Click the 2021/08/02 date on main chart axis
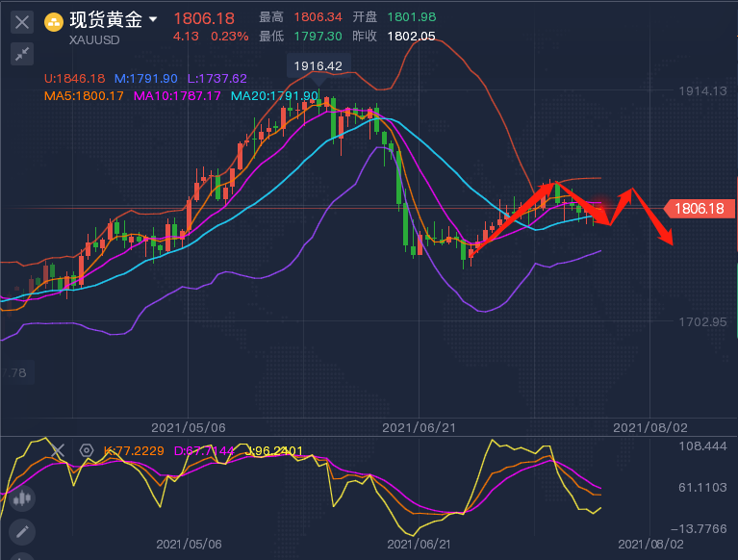This screenshot has width=738, height=560. click(649, 425)
